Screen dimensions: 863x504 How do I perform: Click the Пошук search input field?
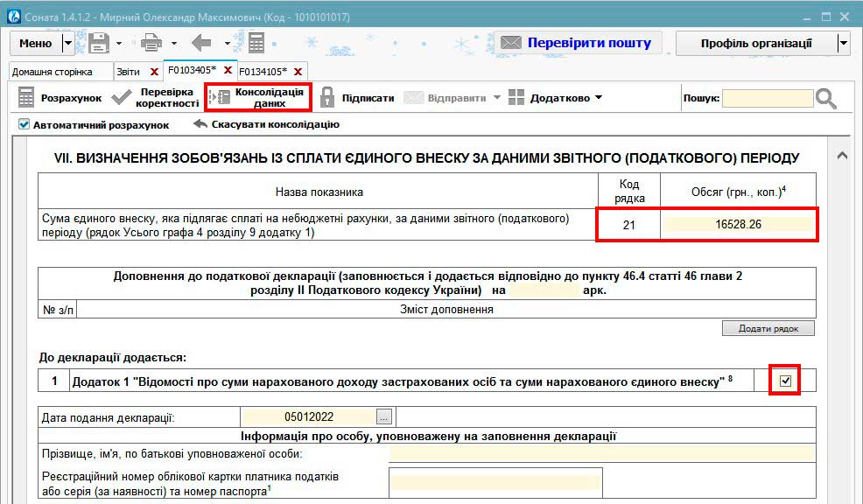(x=767, y=98)
